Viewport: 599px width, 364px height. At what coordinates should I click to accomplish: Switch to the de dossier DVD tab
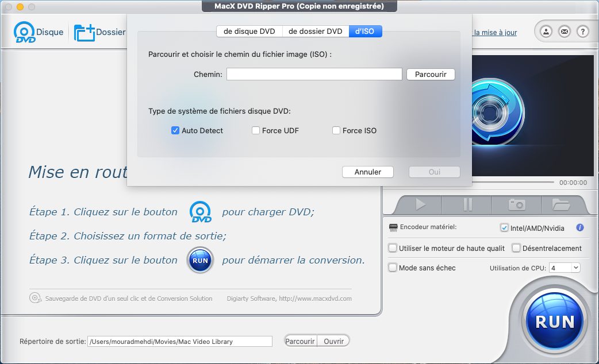(x=315, y=31)
